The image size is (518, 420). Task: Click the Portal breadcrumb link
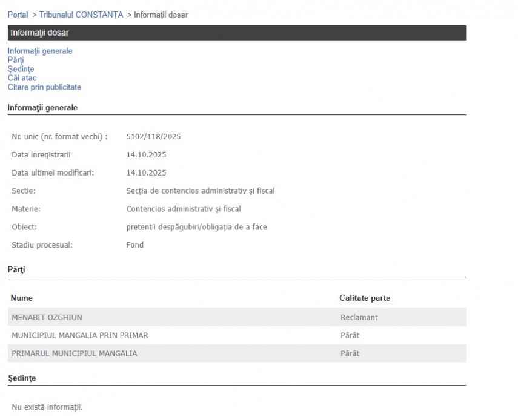coord(18,15)
